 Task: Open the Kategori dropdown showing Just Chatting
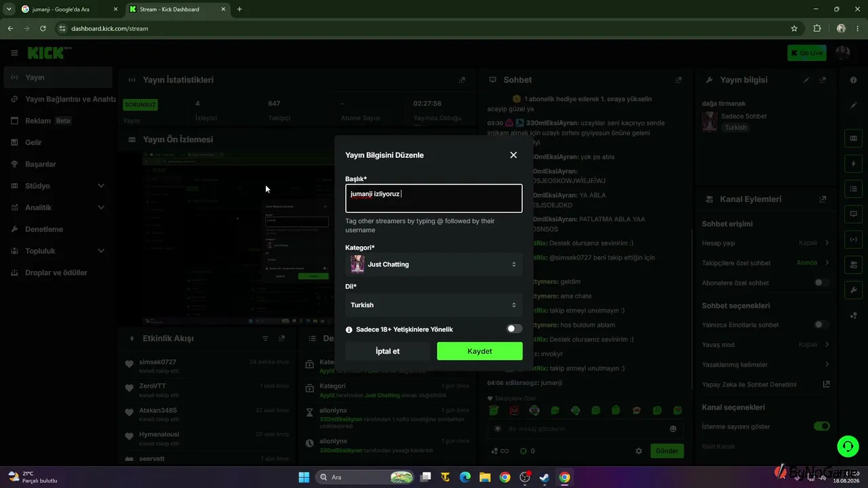pos(433,264)
